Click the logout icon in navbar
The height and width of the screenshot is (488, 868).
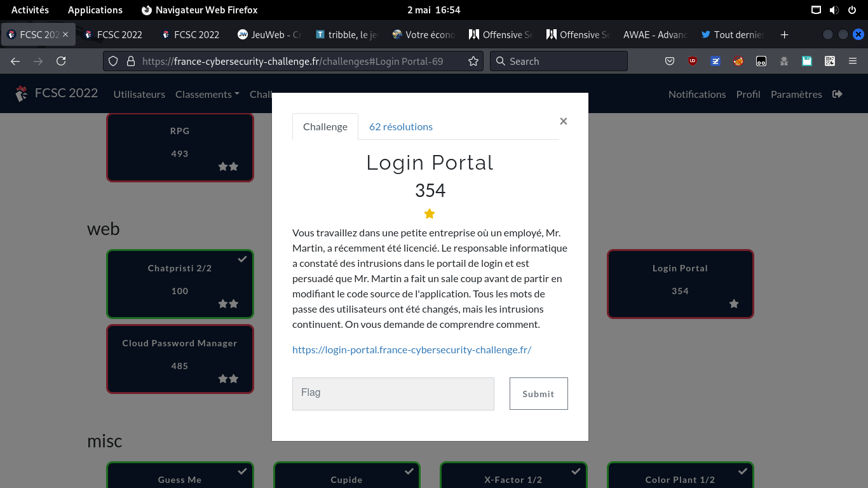[x=837, y=94]
